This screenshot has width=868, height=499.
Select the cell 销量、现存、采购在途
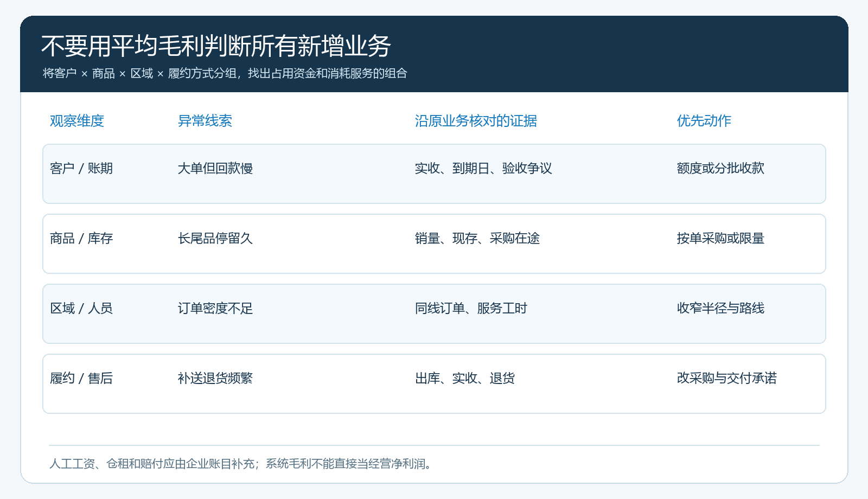pos(477,238)
